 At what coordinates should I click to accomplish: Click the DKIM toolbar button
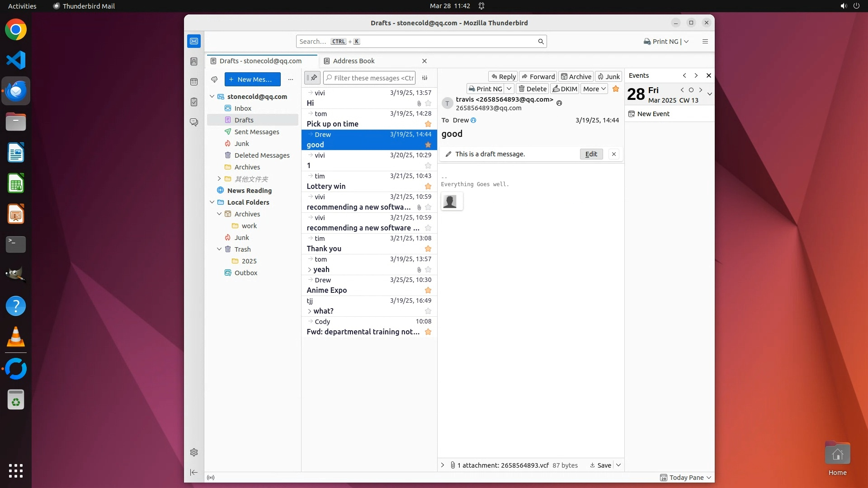565,89
